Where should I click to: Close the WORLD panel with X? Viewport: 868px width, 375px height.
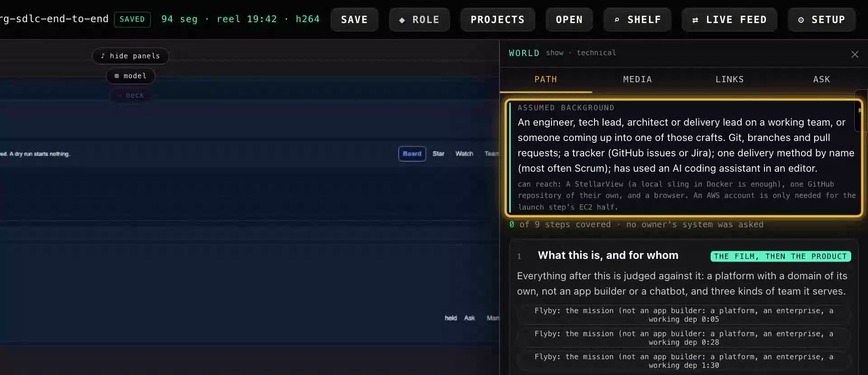coord(854,54)
